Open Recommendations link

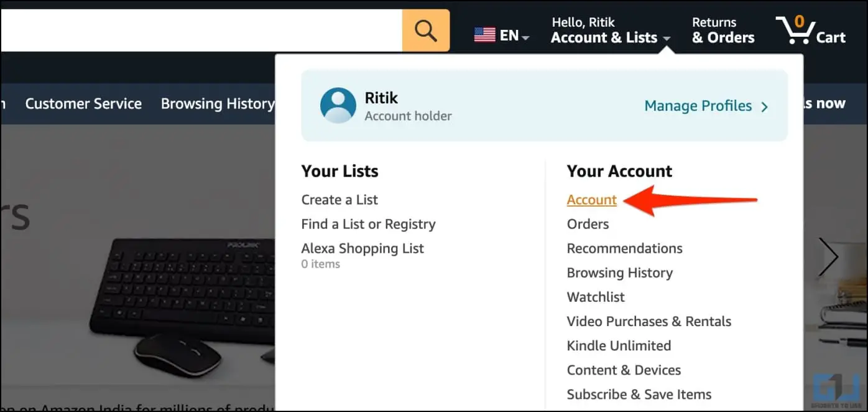(x=624, y=248)
